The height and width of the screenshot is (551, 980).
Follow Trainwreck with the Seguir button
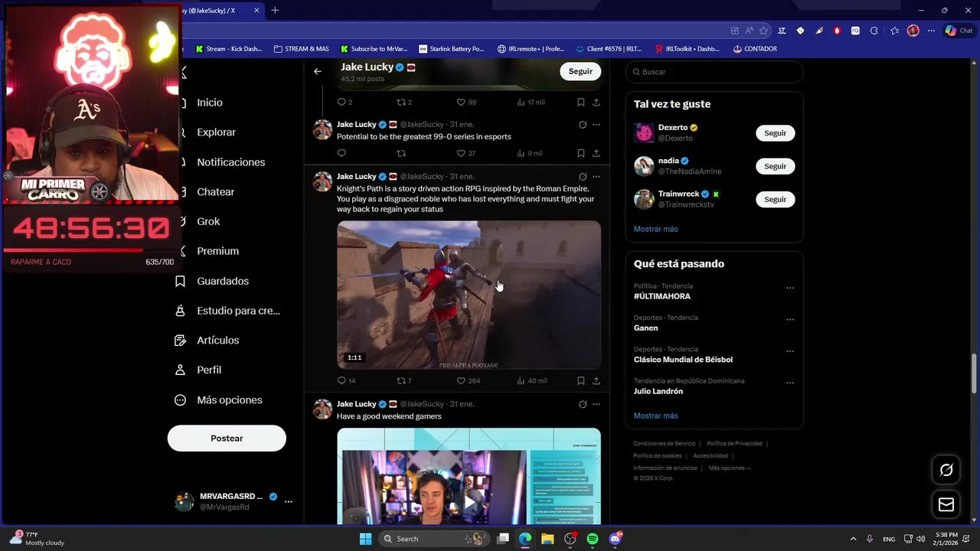click(775, 199)
